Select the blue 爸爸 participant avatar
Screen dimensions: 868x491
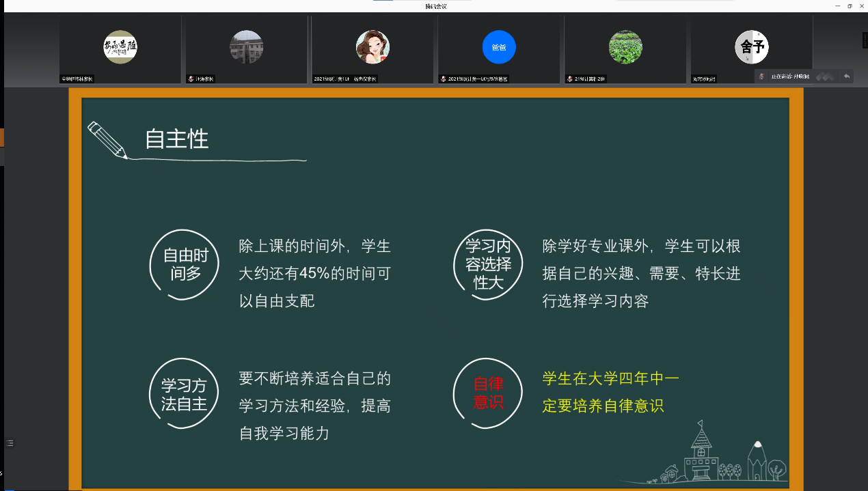pyautogui.click(x=499, y=47)
